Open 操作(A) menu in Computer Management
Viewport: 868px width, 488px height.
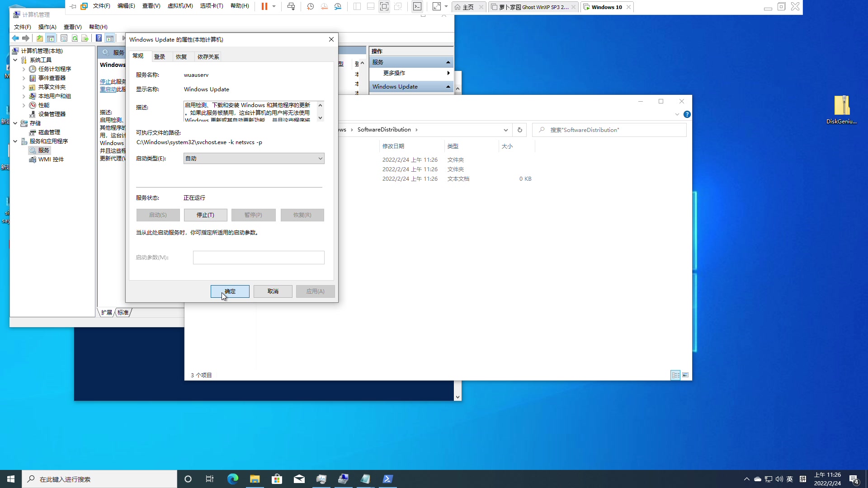(x=47, y=27)
